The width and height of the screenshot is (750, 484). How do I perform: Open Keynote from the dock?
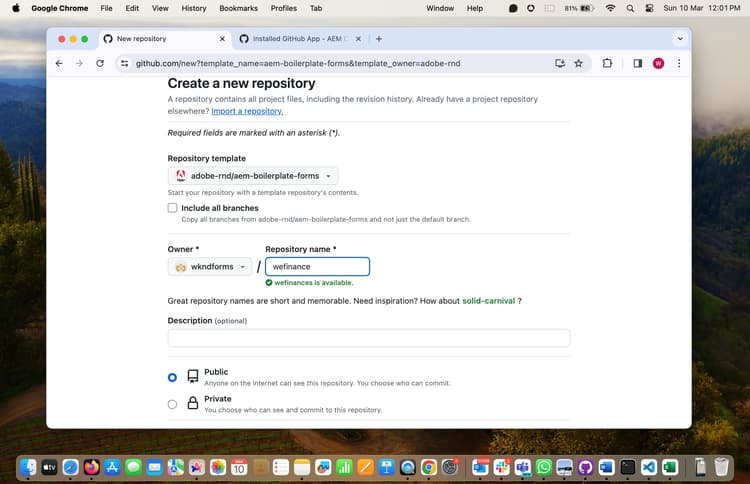[x=386, y=467]
